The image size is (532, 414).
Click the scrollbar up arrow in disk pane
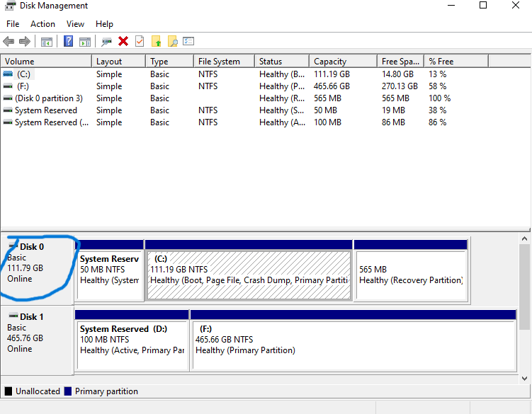click(x=524, y=238)
